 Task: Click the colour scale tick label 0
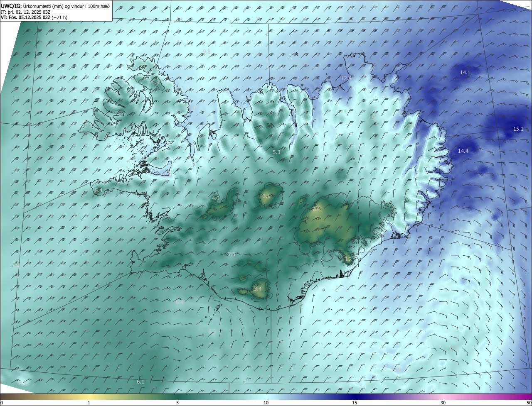1,403
